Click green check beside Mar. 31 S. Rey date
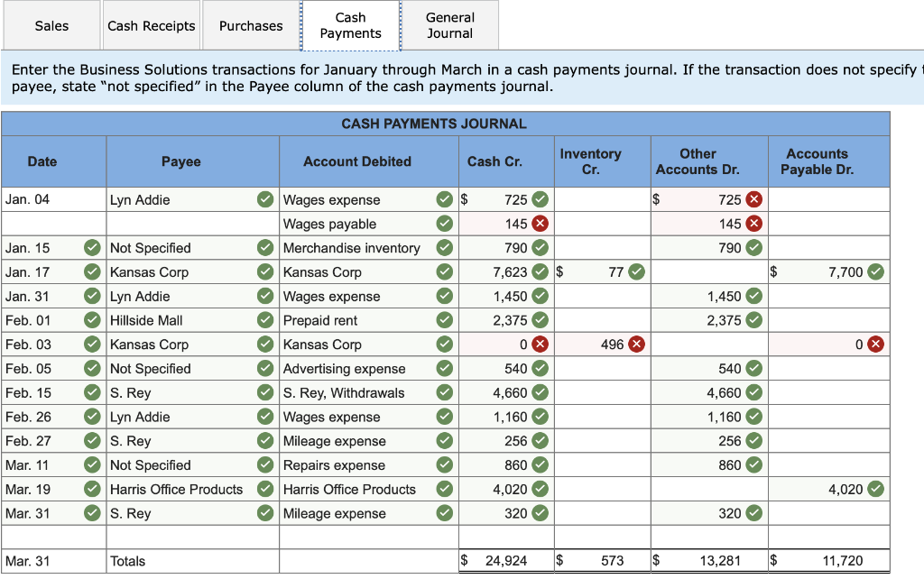Viewport: 924px width, 579px height. point(92,514)
